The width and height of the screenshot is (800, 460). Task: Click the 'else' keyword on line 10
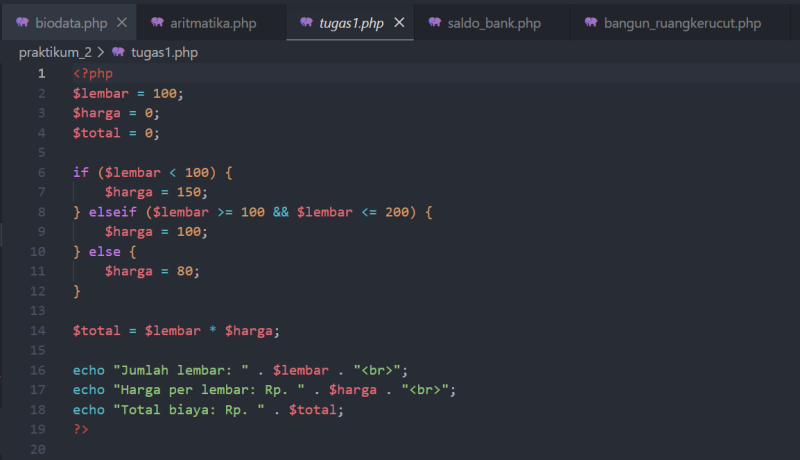coord(105,251)
